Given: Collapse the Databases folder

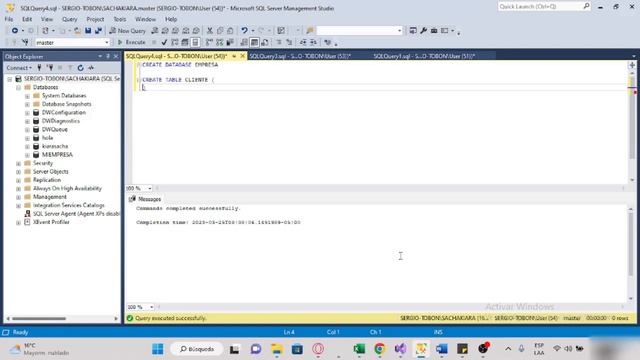Looking at the screenshot, I should tap(18, 87).
